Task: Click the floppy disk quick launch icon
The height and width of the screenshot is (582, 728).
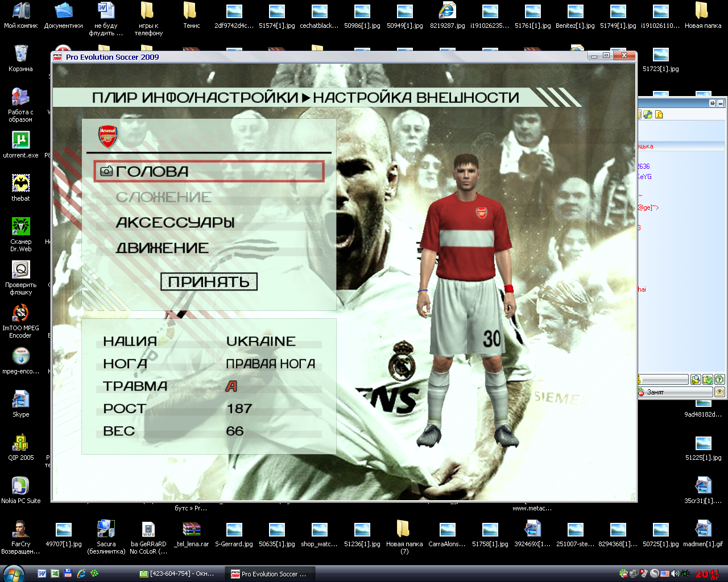Action: (68, 574)
